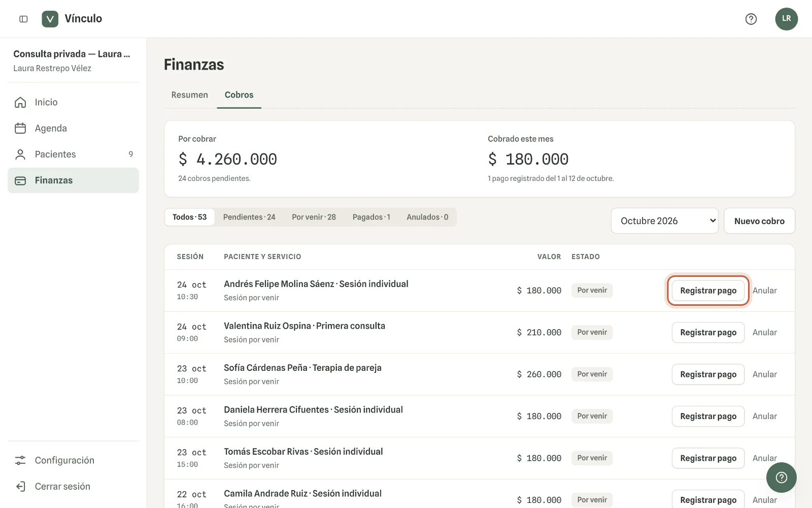
Task: Click the Agenda calendar icon
Action: click(x=20, y=128)
